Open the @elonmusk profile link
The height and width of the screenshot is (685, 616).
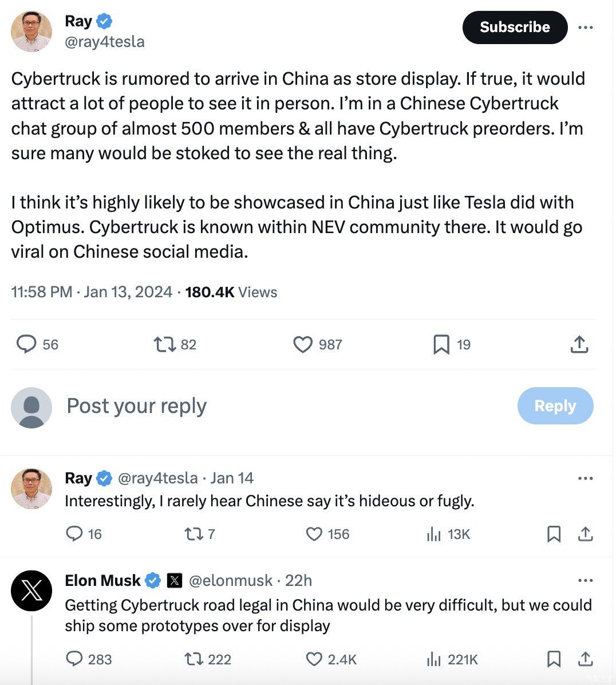[x=231, y=581]
